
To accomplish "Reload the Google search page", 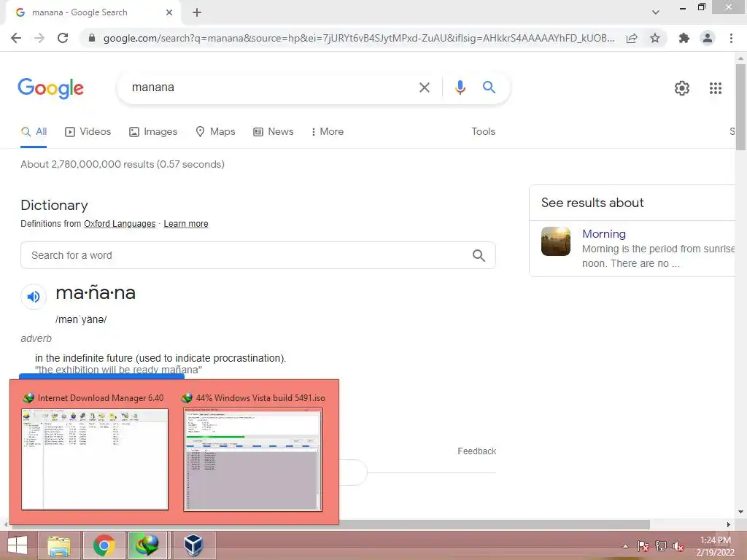I will [63, 38].
